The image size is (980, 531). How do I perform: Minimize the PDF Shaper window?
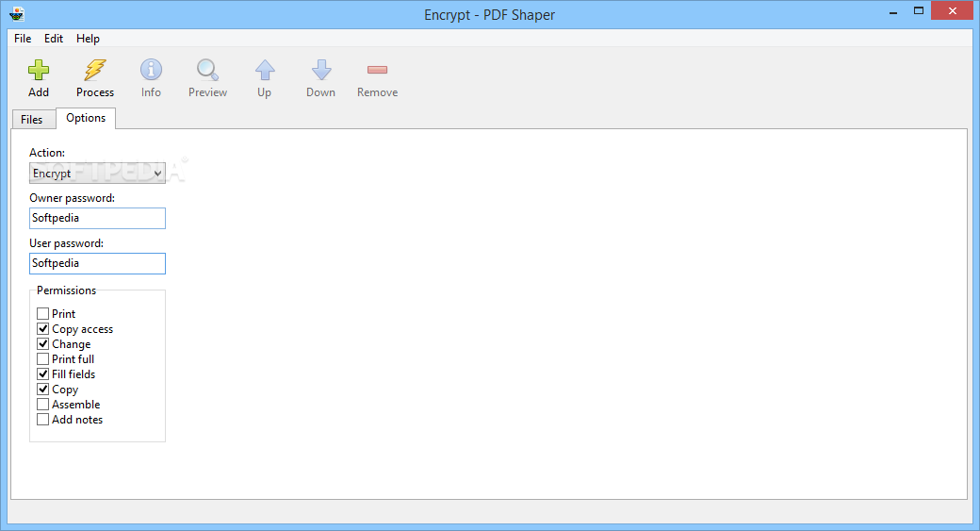click(x=893, y=11)
